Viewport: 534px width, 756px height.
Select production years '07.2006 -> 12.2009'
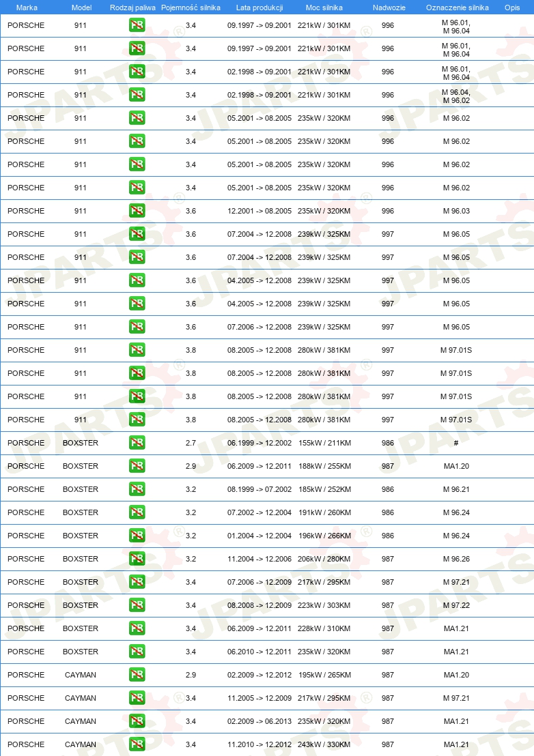coord(259,582)
